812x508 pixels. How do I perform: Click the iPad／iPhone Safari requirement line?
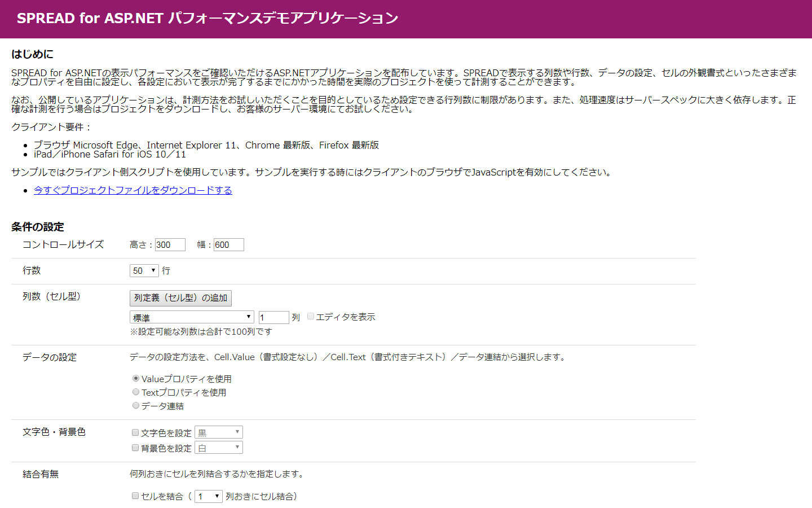pos(110,154)
